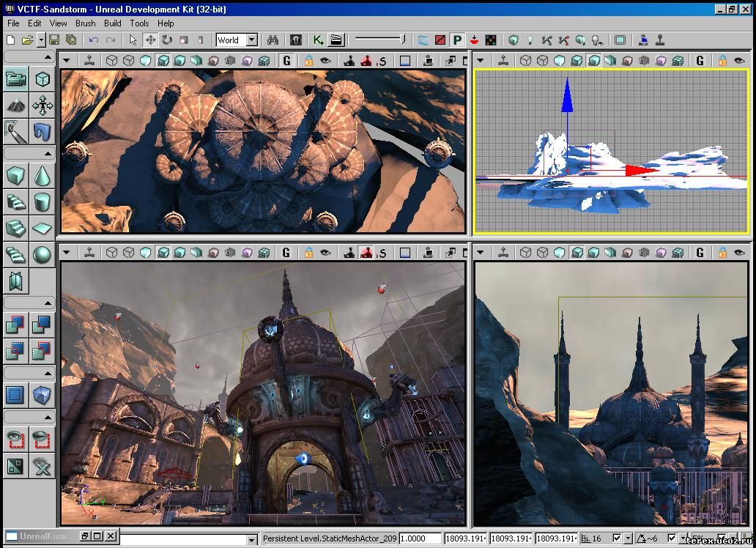
Task: Open the search binoculars tool
Action: pos(273,40)
